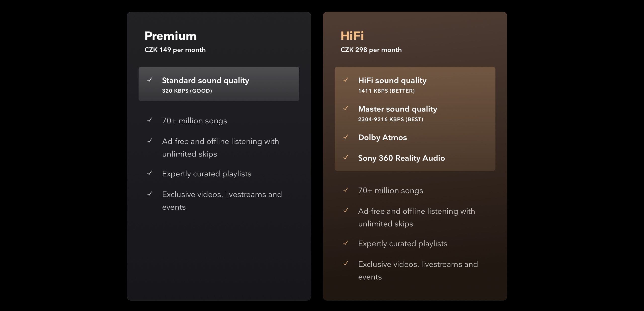Click the checkmark next to Master sound quality

tap(346, 108)
